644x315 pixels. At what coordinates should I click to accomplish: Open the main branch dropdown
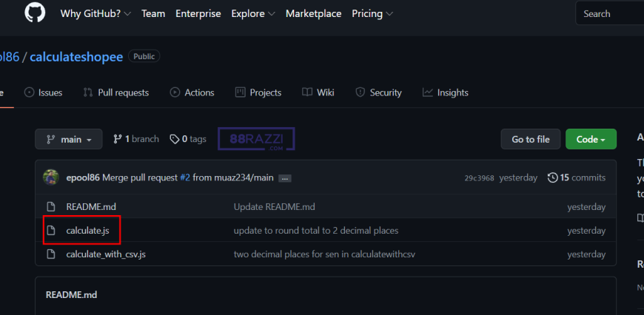[68, 139]
